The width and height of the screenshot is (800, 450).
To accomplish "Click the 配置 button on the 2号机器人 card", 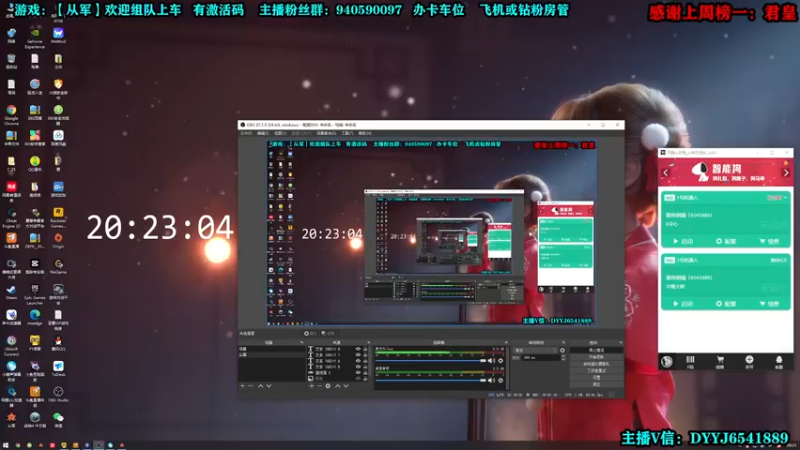I will click(726, 304).
